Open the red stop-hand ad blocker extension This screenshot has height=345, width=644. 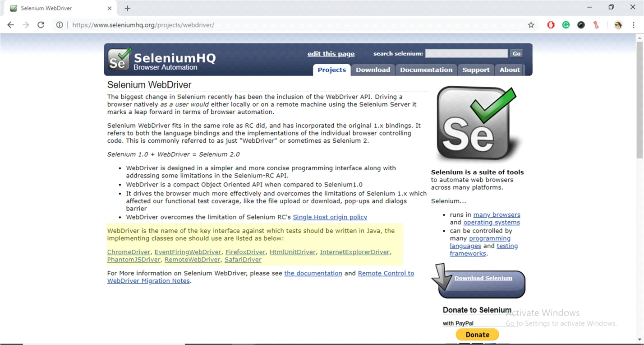(551, 25)
